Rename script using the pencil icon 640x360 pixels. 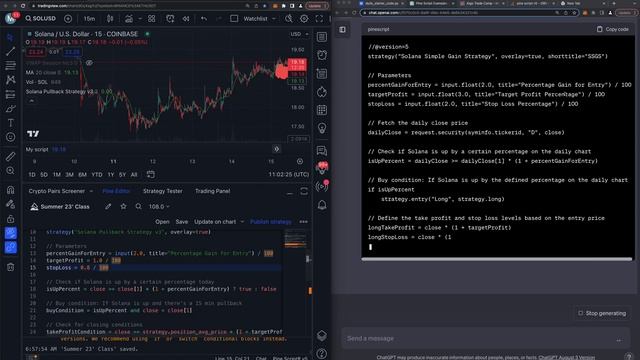point(108,207)
